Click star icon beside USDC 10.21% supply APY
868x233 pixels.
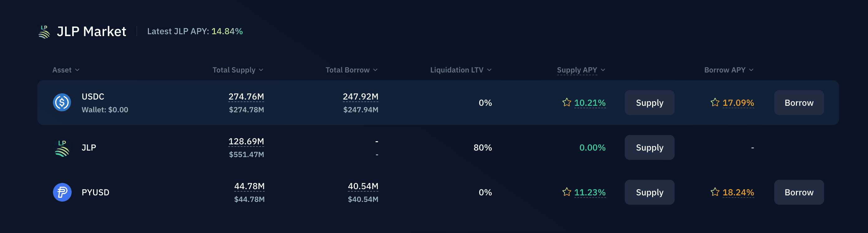[x=567, y=102]
